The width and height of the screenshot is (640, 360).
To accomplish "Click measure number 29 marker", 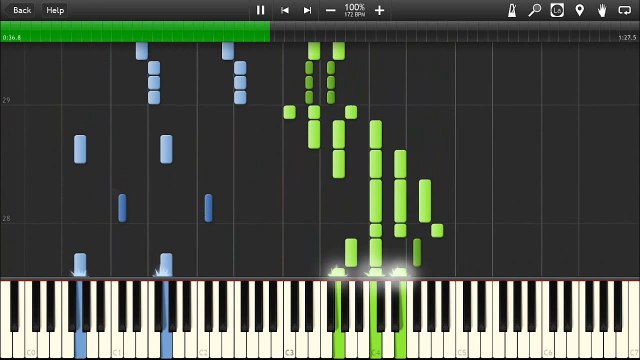I will [x=6, y=100].
